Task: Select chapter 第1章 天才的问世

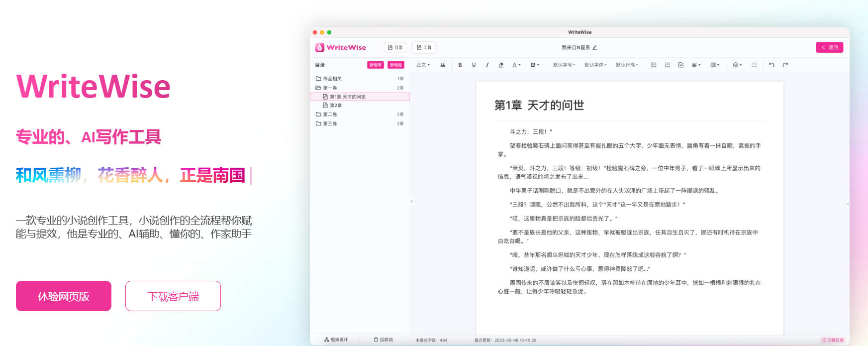Action: pos(360,97)
